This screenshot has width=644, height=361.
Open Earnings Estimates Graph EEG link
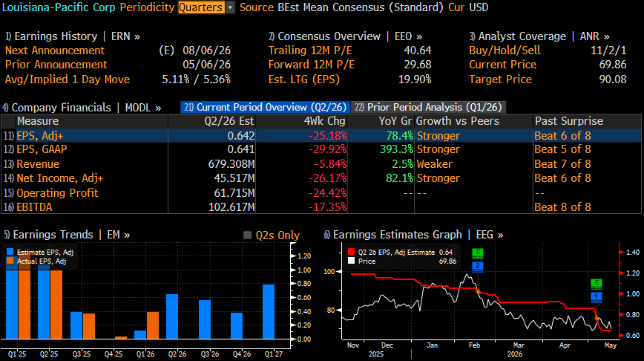413,235
